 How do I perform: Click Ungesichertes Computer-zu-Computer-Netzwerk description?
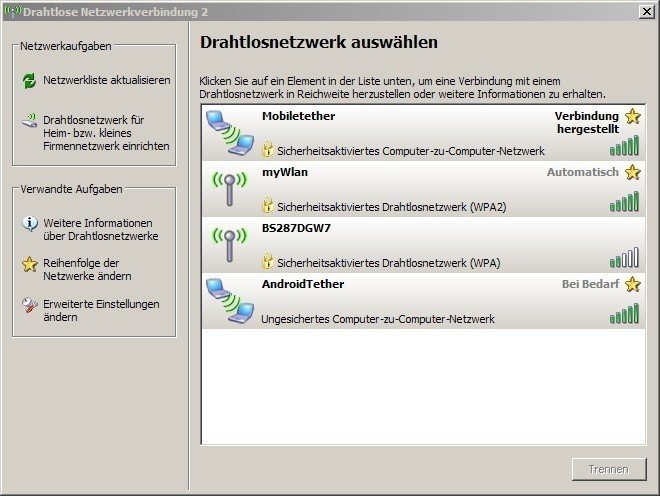378,319
